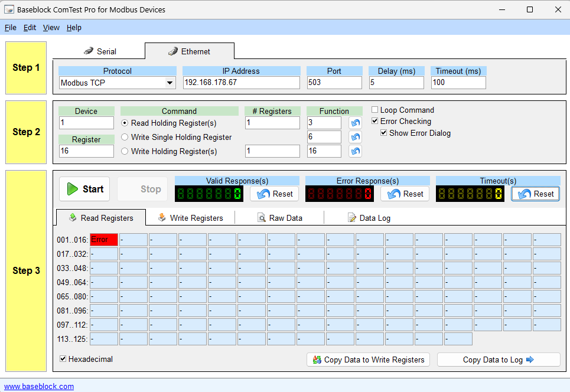Reset function code 3 to default
This screenshot has height=392, width=570.
pos(355,123)
